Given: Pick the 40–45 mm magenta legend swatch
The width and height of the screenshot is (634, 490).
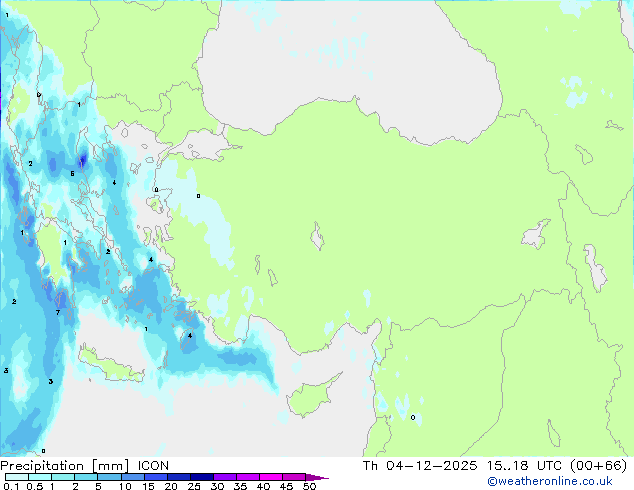Looking at the screenshot, I should (x=271, y=477).
